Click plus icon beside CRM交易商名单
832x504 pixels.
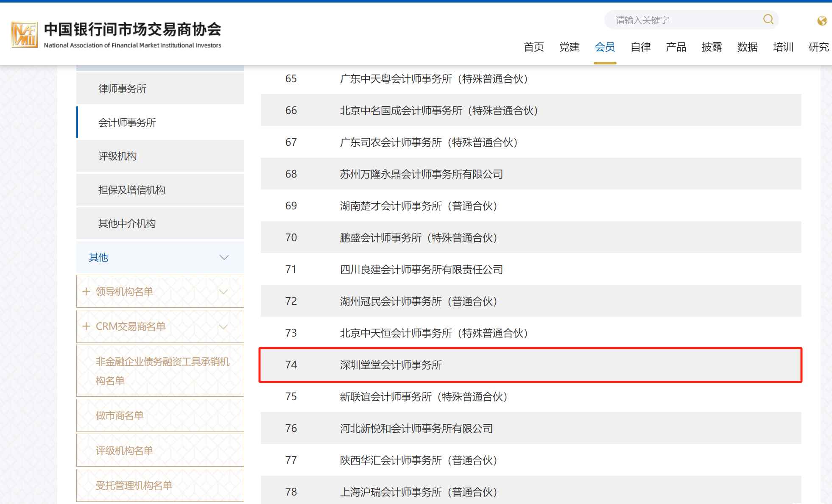[86, 326]
